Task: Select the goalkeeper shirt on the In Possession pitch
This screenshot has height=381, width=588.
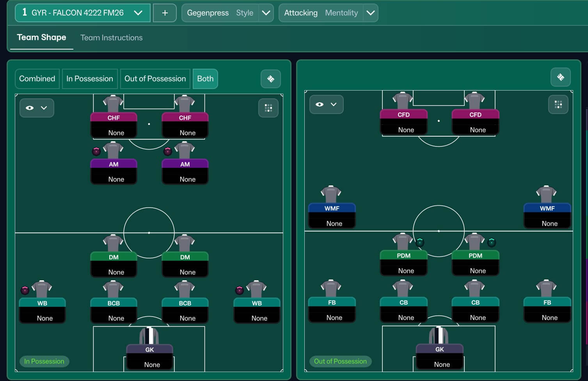Action: click(149, 336)
